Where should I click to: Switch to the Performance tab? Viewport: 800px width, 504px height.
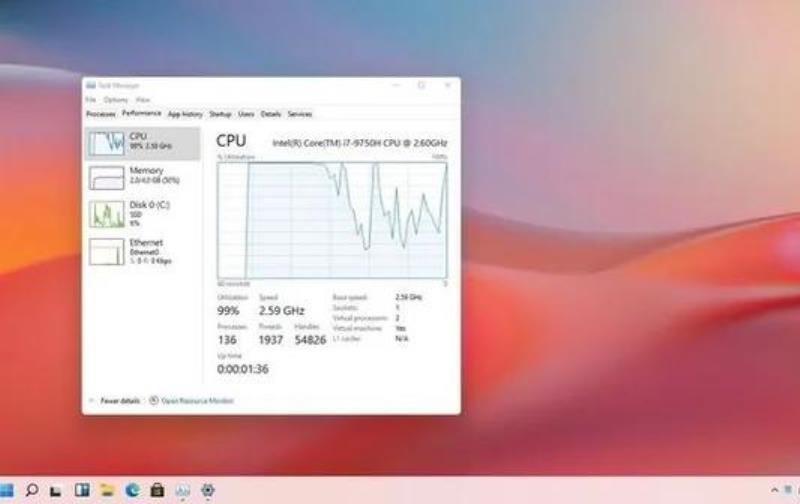click(x=141, y=113)
